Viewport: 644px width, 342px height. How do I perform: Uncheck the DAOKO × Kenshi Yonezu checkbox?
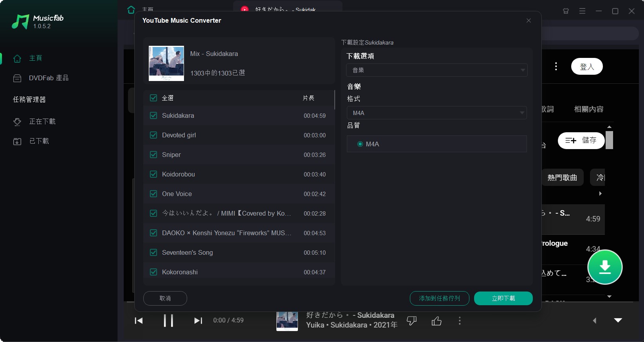click(153, 233)
